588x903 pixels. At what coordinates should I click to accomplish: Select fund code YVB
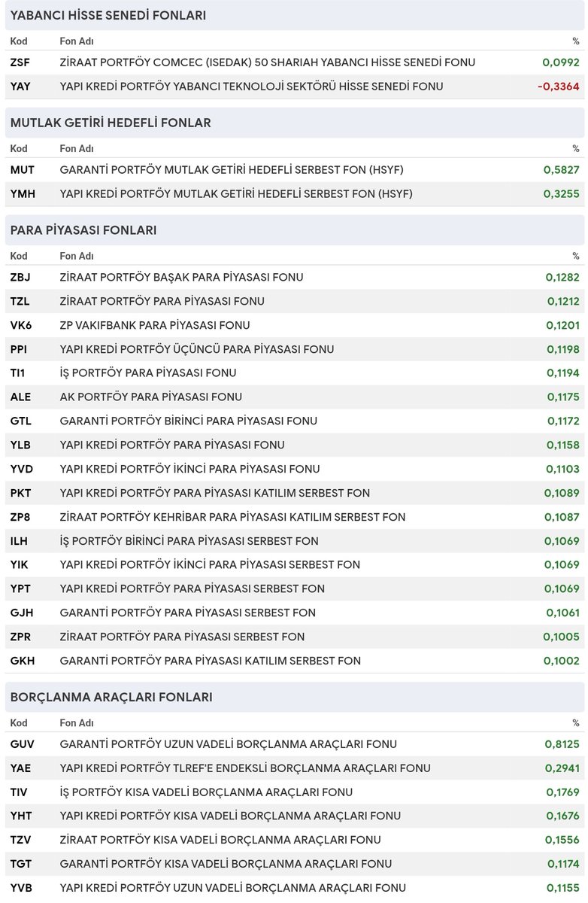tap(21, 889)
